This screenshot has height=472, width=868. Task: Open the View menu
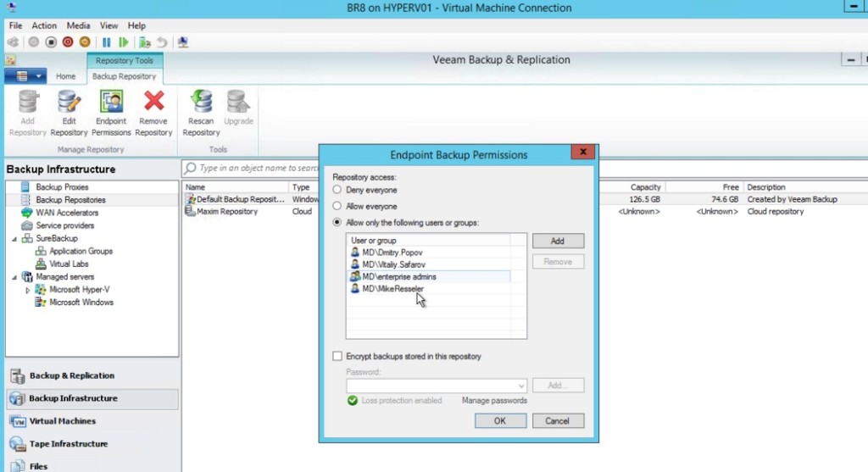pos(108,25)
